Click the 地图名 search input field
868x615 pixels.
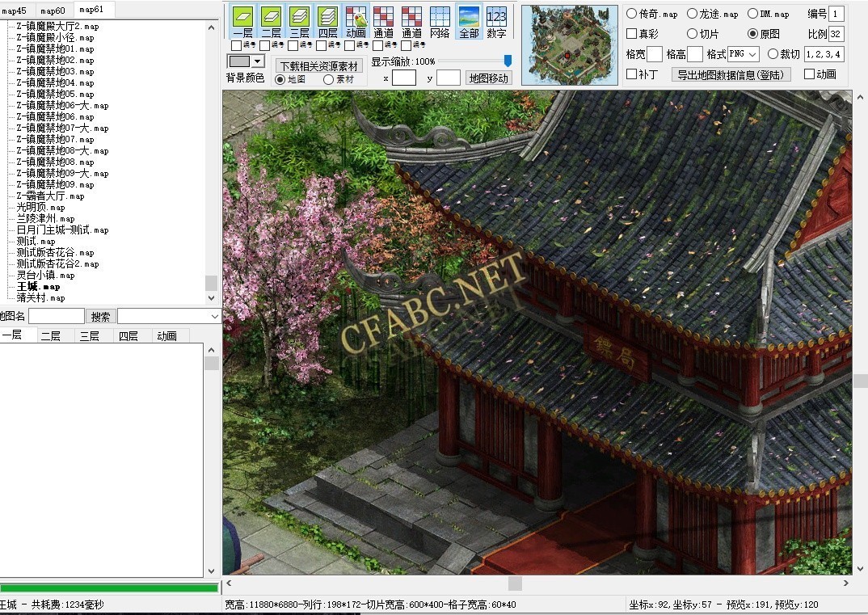pos(57,316)
